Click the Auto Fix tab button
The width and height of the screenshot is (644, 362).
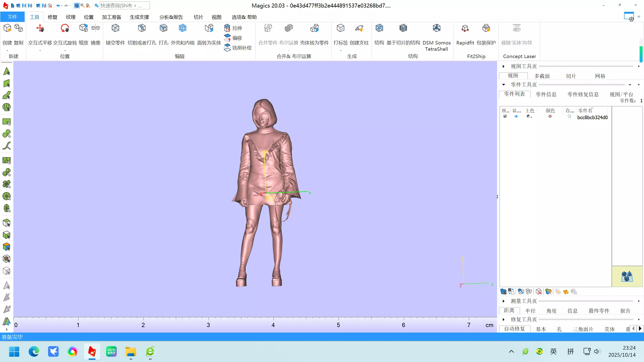[x=514, y=329]
